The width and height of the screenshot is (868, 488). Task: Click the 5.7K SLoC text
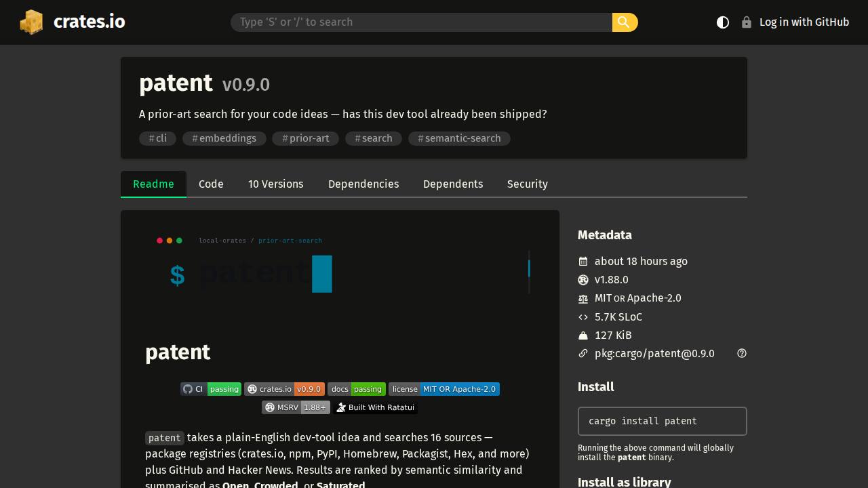[618, 317]
